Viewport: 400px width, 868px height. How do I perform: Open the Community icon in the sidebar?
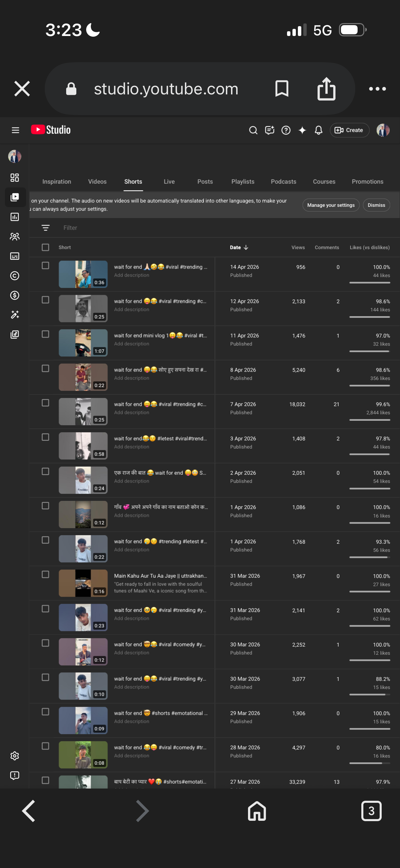pos(15,237)
